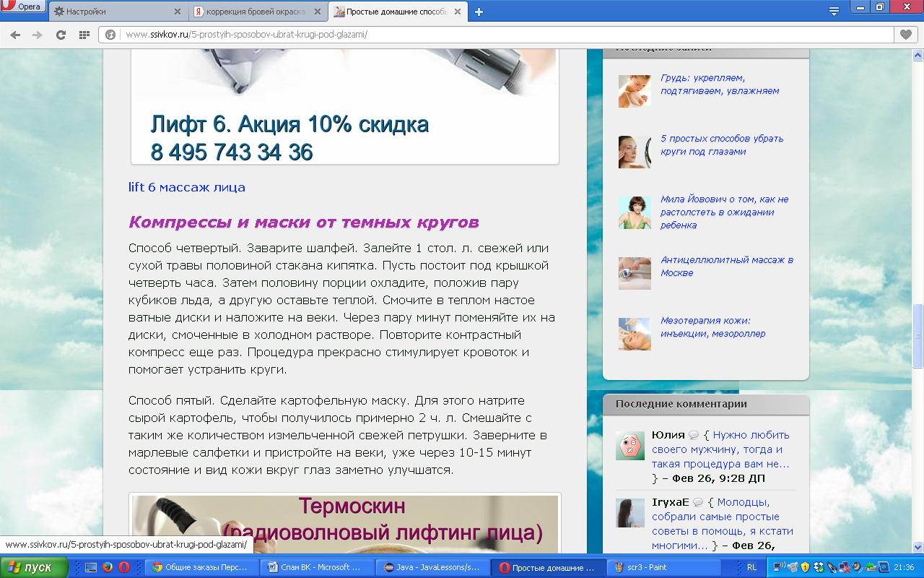This screenshot has height=578, width=924.
Task: Click IryxaE's avatar photo
Action: click(629, 513)
